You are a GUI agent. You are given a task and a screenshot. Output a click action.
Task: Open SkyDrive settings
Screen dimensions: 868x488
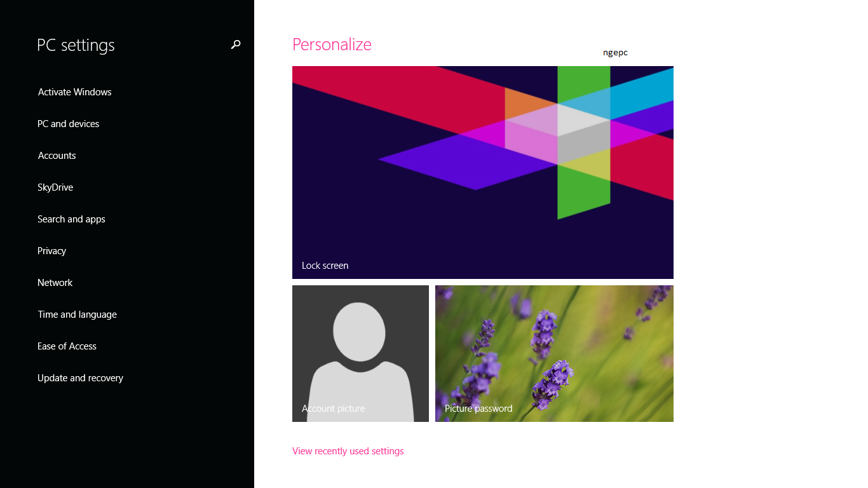click(x=55, y=187)
